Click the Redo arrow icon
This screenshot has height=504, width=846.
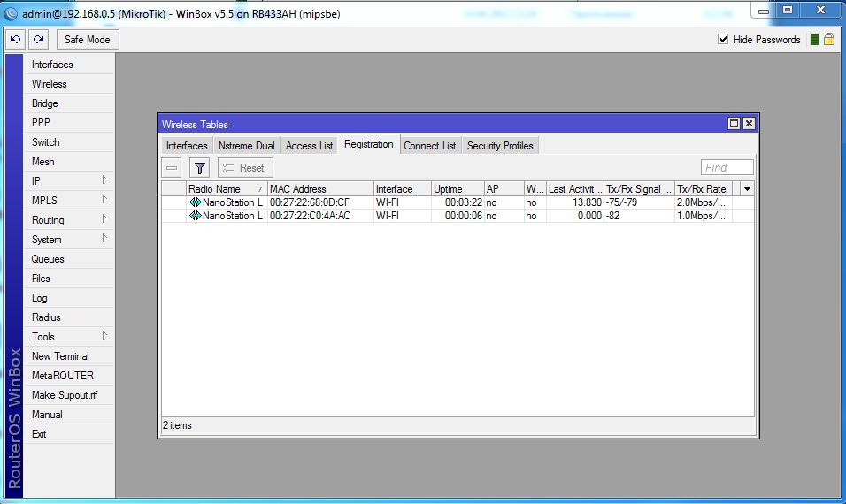pos(38,40)
